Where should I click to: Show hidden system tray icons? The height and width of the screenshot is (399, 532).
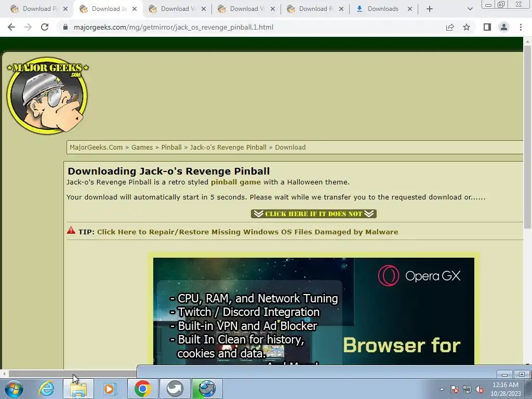pos(442,389)
